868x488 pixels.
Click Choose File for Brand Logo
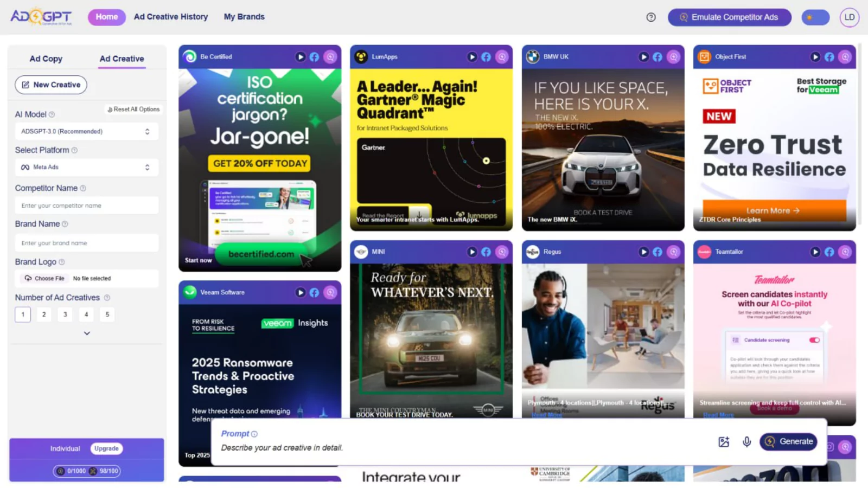(x=44, y=279)
